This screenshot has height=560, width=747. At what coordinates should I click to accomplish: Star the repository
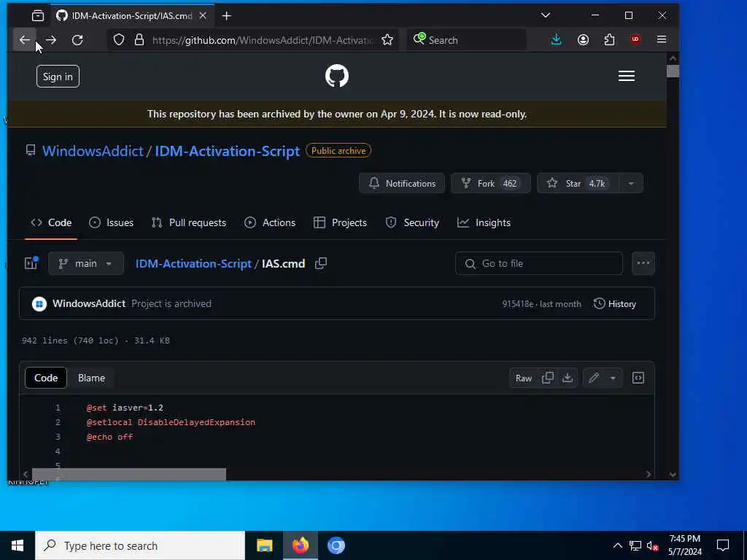[578, 183]
